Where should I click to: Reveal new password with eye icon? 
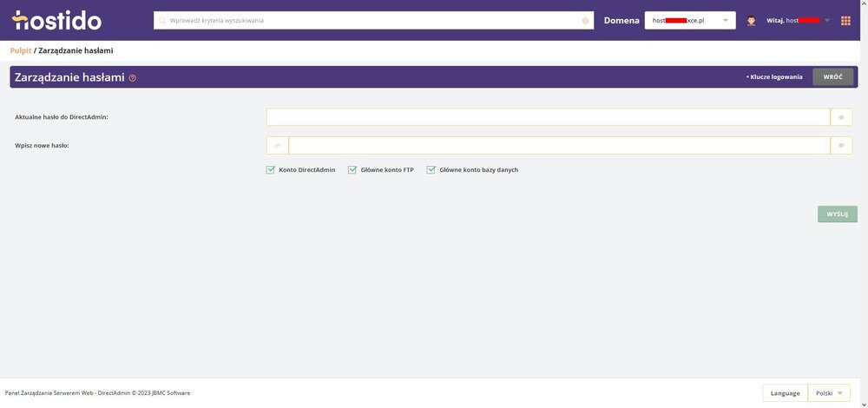841,145
